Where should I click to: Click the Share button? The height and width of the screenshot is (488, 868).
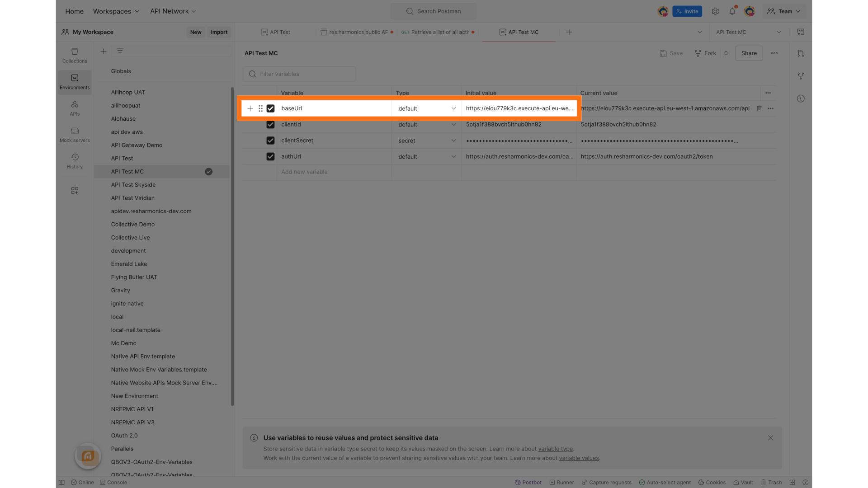click(749, 53)
